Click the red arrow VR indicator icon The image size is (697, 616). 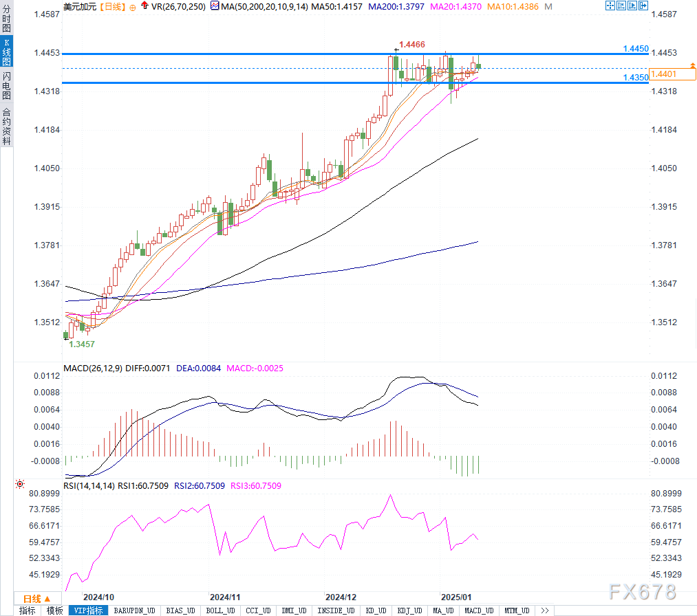[x=145, y=5]
